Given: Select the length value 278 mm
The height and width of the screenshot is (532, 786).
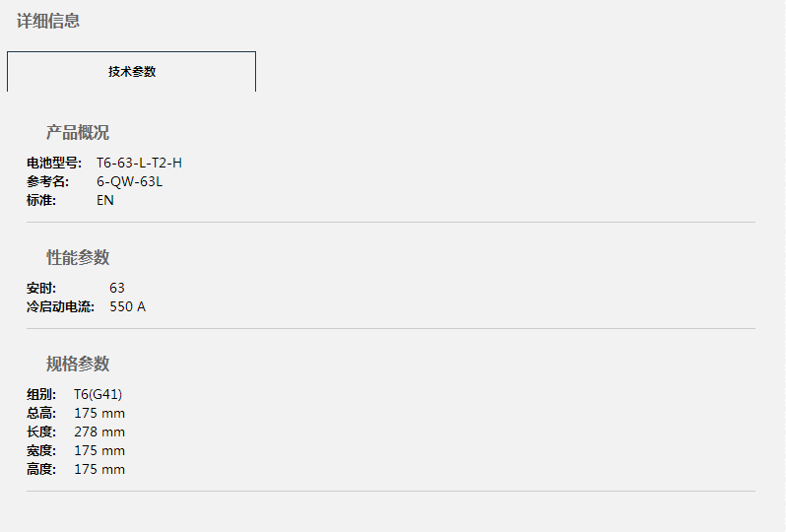Looking at the screenshot, I should (99, 432).
